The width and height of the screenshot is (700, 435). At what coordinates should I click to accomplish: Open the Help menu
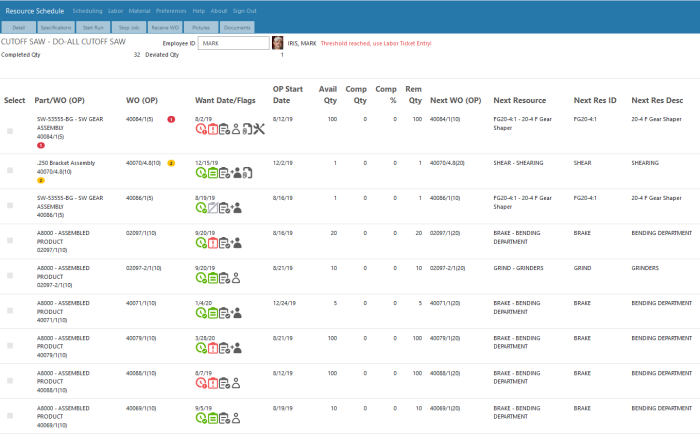[199, 11]
